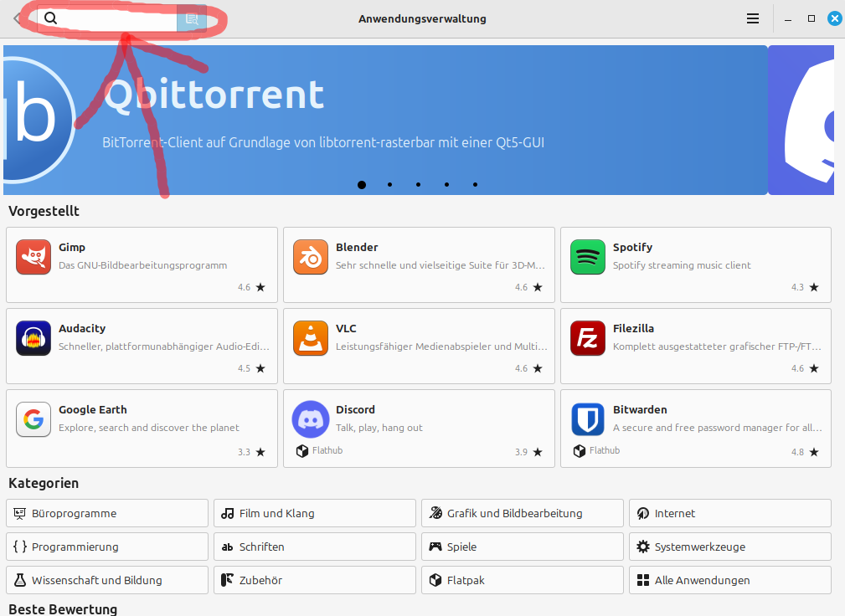The height and width of the screenshot is (616, 845).
Task: Click the Google Earth app icon
Action: coord(33,419)
